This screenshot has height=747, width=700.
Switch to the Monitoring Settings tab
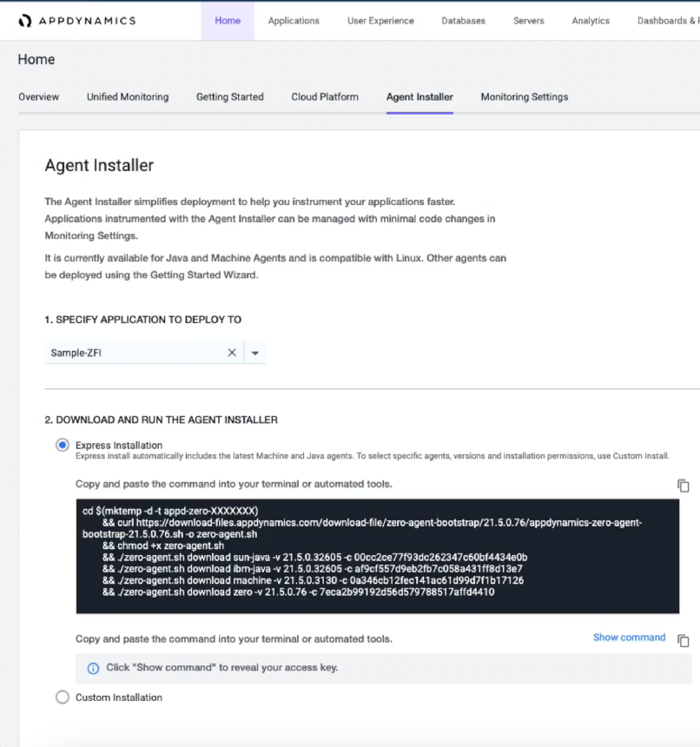(525, 96)
